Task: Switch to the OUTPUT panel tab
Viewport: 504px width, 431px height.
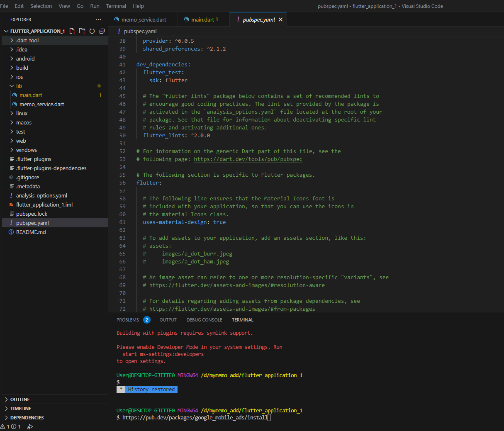Action: tap(168, 320)
